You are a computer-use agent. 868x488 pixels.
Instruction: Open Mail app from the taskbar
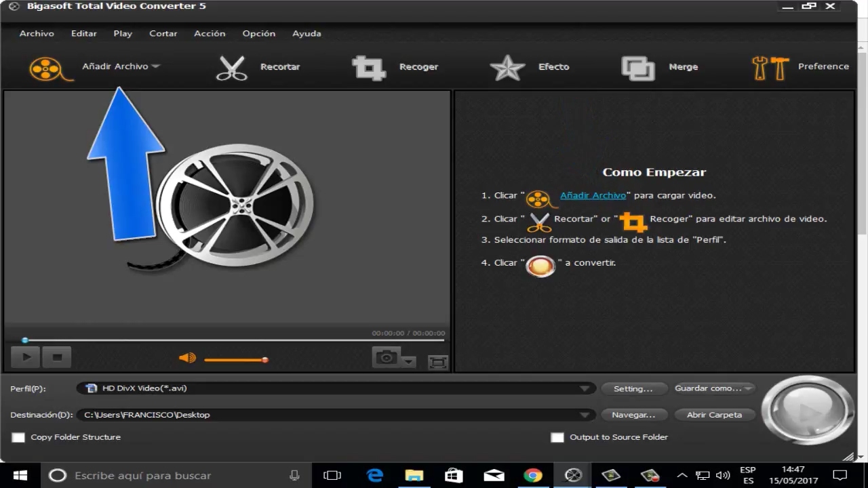(x=493, y=475)
